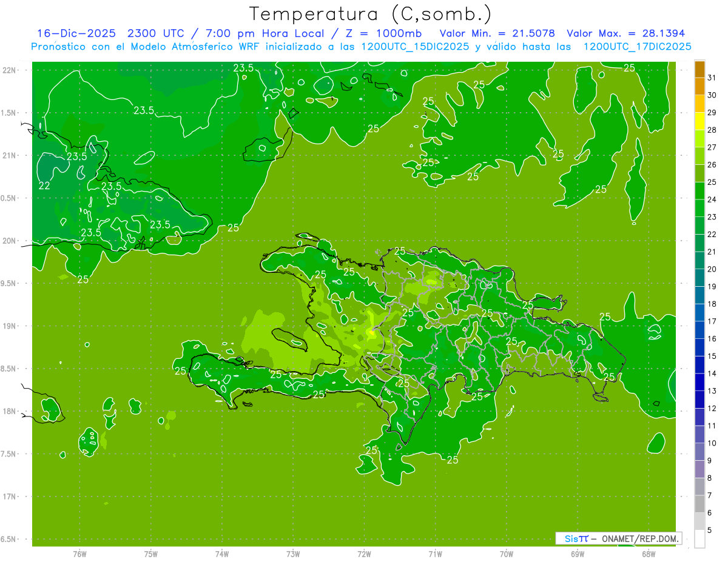The width and height of the screenshot is (728, 562).
Task: Click the "18N" latitude axis label
Action: [x=10, y=411]
